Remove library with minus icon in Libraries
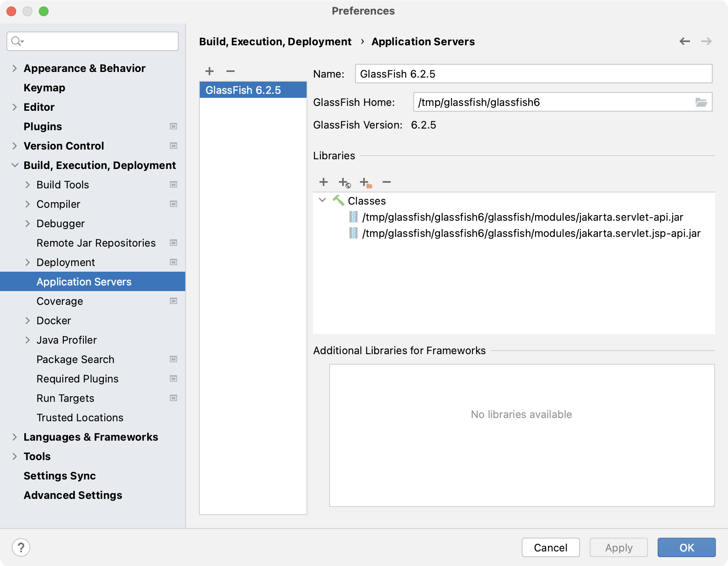This screenshot has width=728, height=566. (387, 182)
